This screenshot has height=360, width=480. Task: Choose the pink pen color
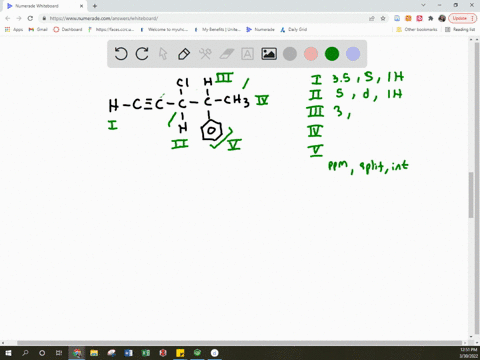(311, 54)
